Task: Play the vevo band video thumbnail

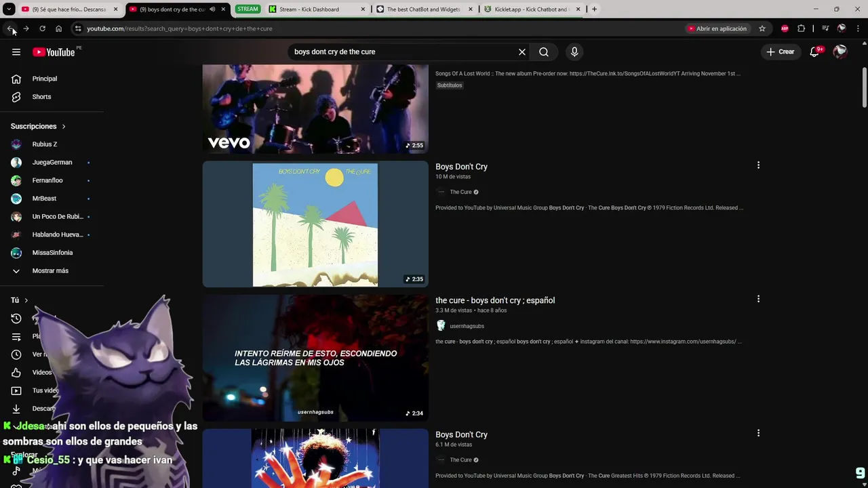Action: tap(315, 109)
